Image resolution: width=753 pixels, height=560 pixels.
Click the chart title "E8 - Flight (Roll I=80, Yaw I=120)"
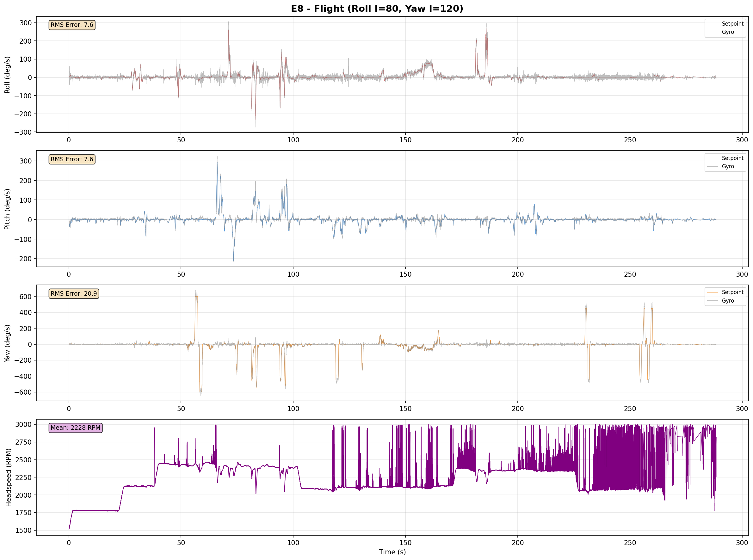point(377,9)
